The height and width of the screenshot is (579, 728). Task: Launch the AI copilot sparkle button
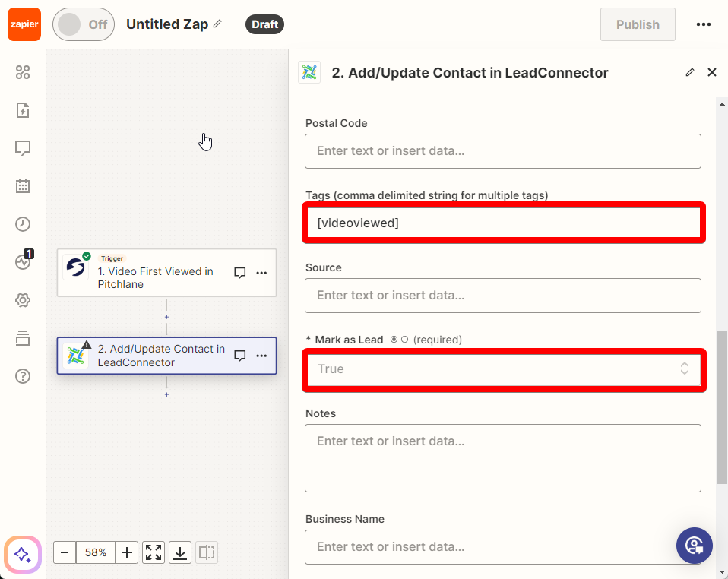pos(23,555)
